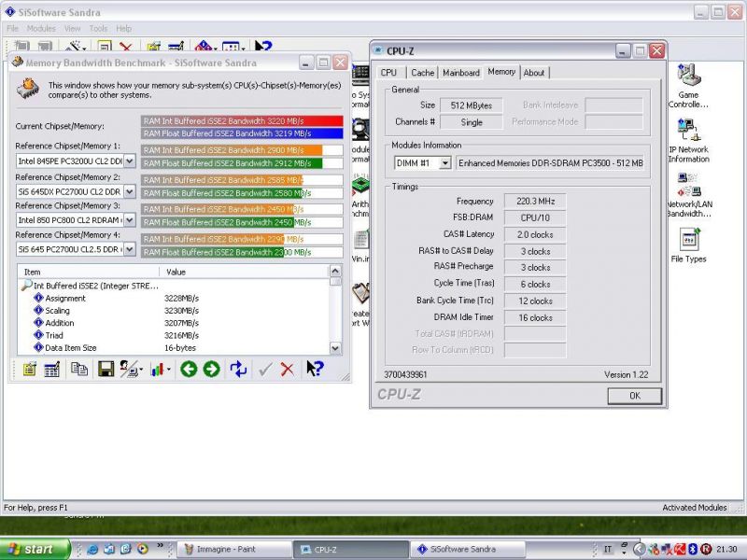Open Reference Chipset/Memory 1 dropdown
The height and width of the screenshot is (560, 747).
[x=130, y=161]
